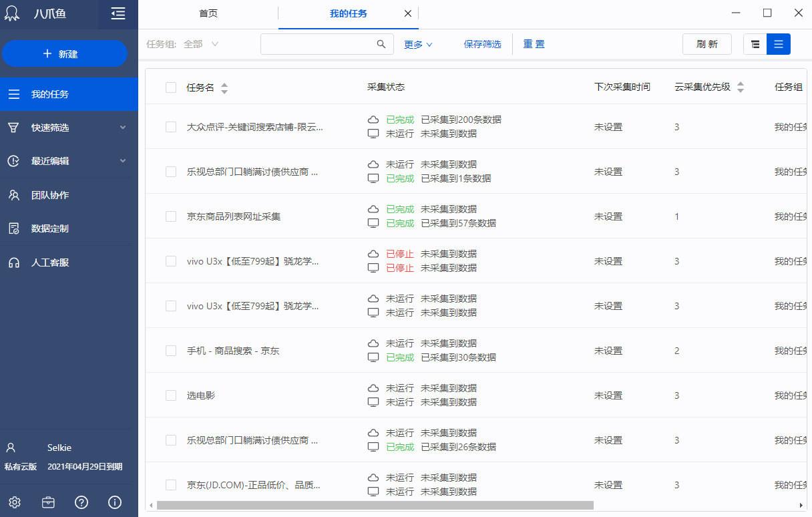This screenshot has width=812, height=517.
Task: Click local monitor icon of 京东商品列表网址采集
Action: [373, 223]
